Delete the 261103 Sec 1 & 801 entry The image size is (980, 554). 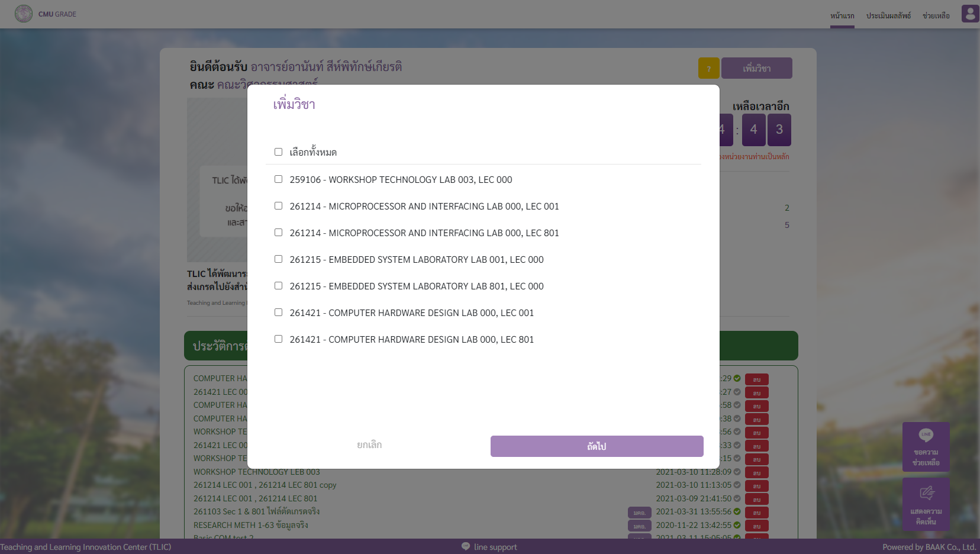pyautogui.click(x=756, y=513)
